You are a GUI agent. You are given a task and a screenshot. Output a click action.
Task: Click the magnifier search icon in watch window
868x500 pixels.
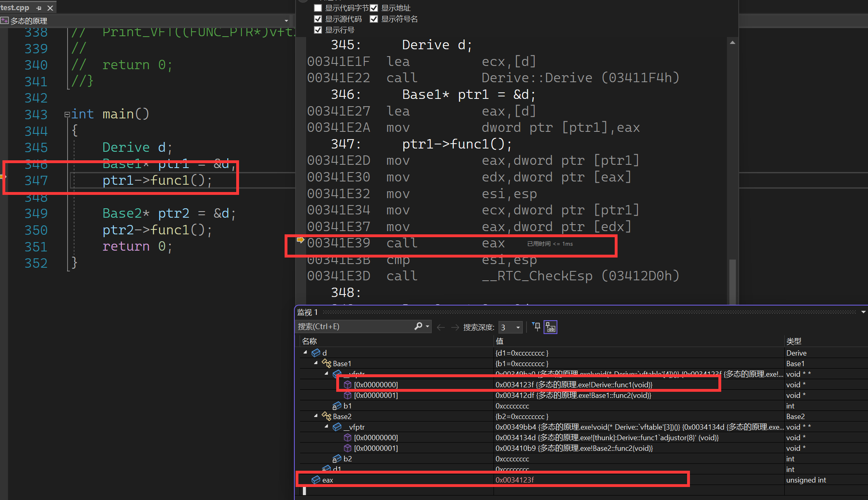[x=418, y=326]
